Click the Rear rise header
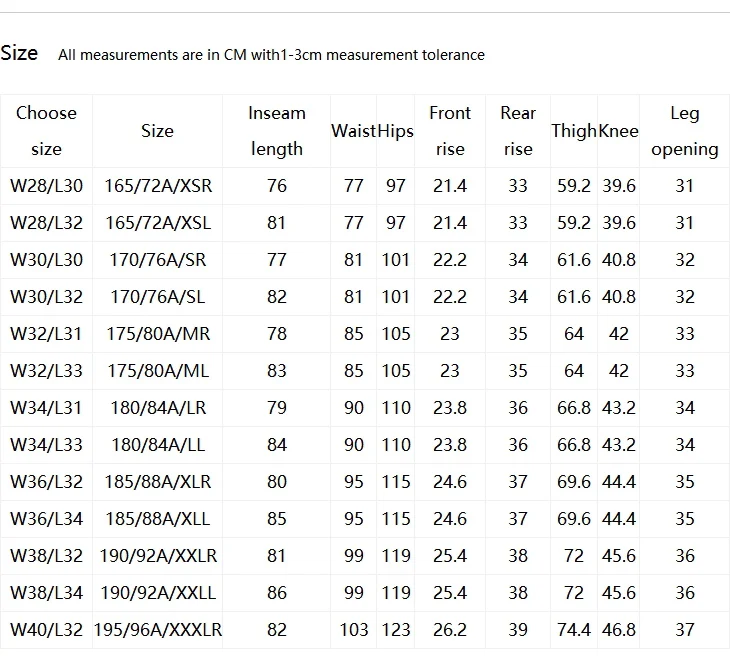This screenshot has height=665, width=730. click(518, 131)
